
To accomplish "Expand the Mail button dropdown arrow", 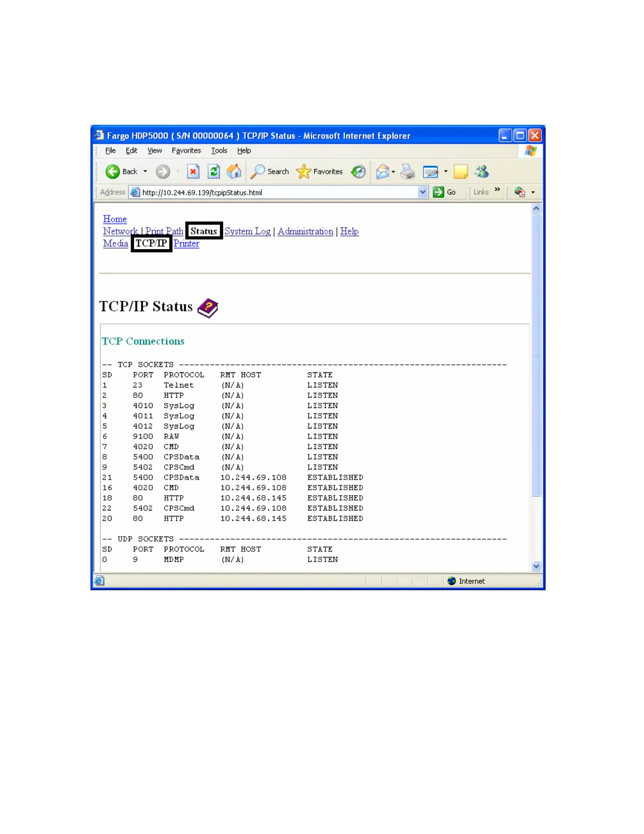I will (393, 172).
